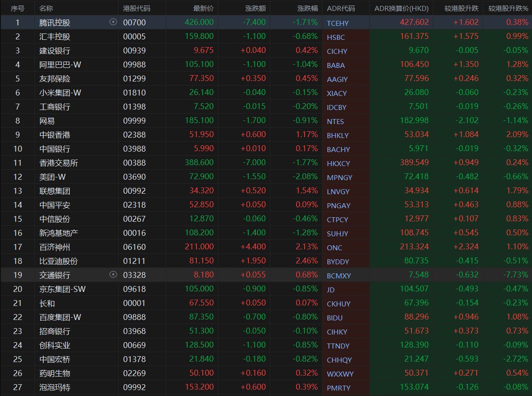Image resolution: width=532 pixels, height=396 pixels.
Task: Select the 泡泡玛特 stock name
Action: pos(55,387)
